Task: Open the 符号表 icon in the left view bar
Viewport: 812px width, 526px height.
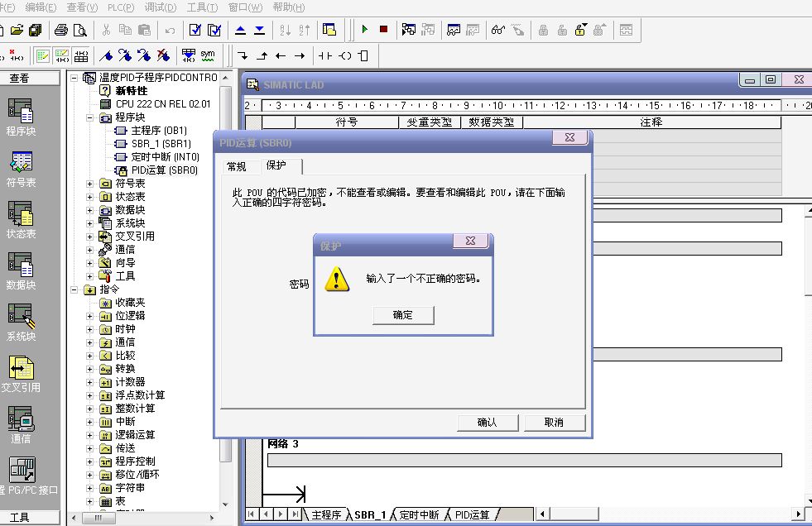Action: pyautogui.click(x=20, y=165)
